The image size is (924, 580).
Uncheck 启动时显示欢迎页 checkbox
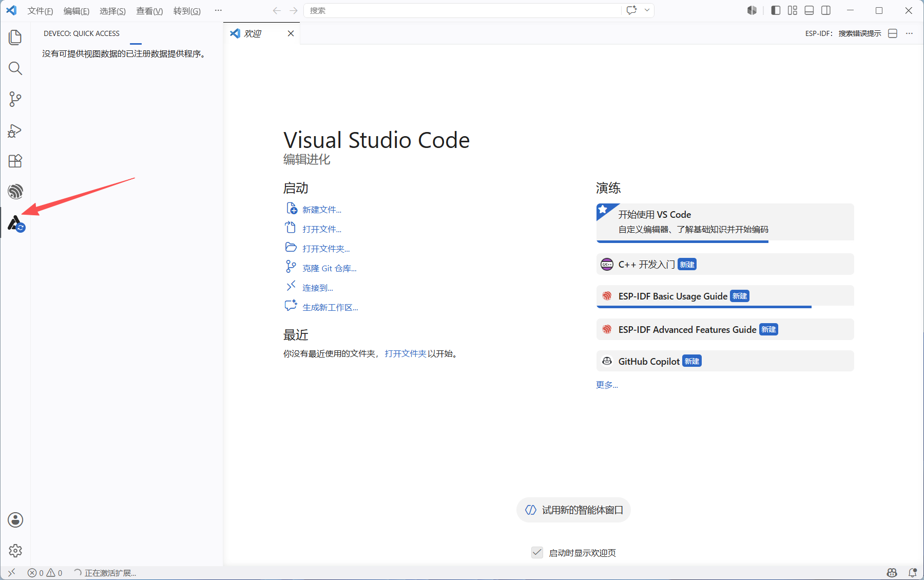(x=537, y=552)
